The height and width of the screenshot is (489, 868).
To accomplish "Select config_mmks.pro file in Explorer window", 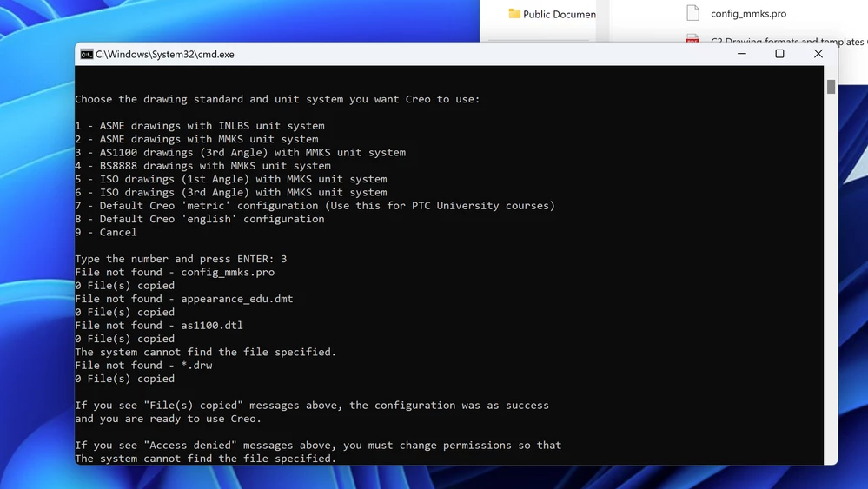I will tap(748, 13).
